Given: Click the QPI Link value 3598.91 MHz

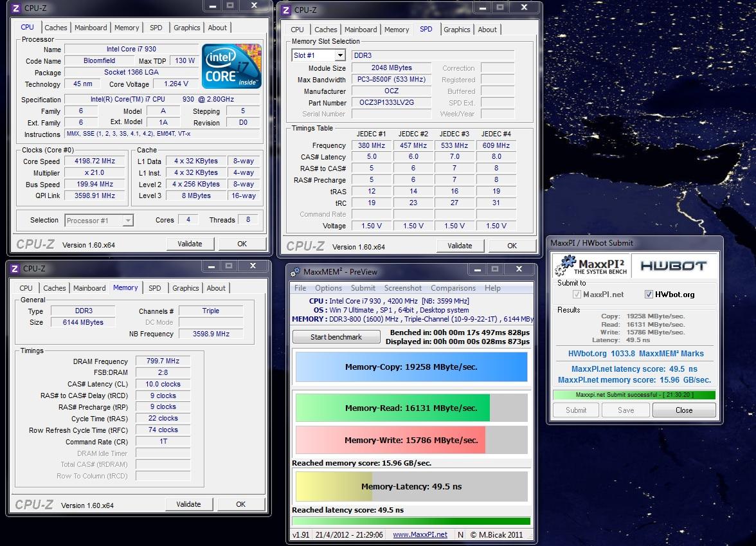Looking at the screenshot, I should (95, 196).
